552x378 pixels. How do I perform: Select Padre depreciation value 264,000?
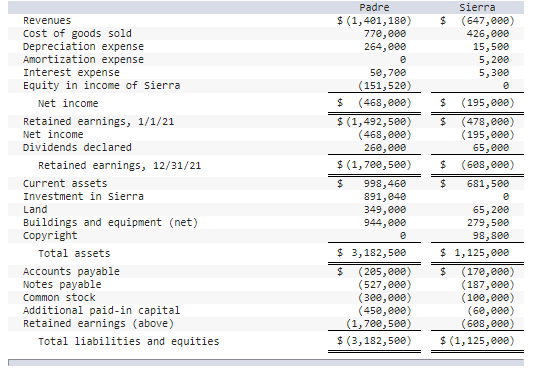pos(385,47)
